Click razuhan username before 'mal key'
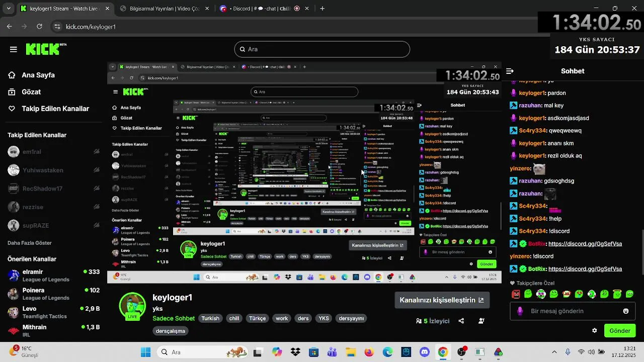 tap(530, 106)
